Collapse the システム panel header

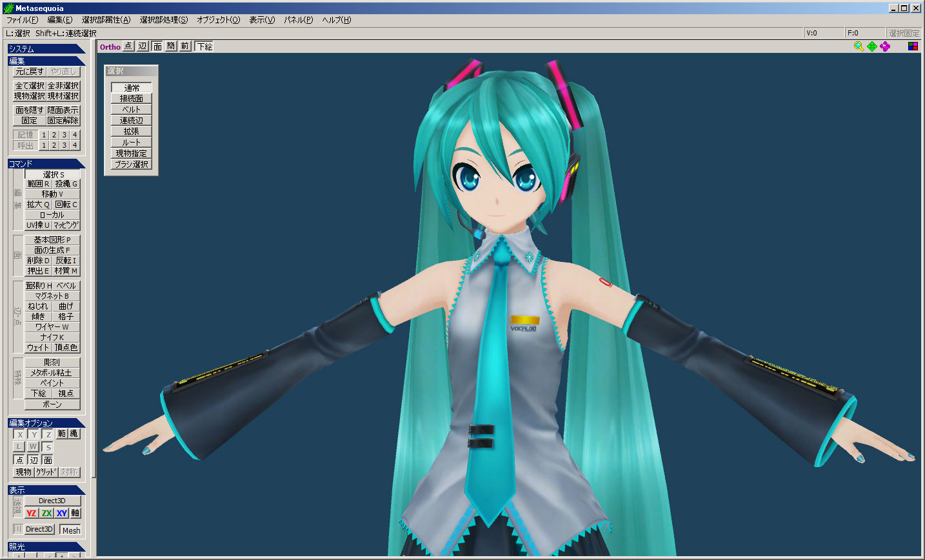click(45, 49)
